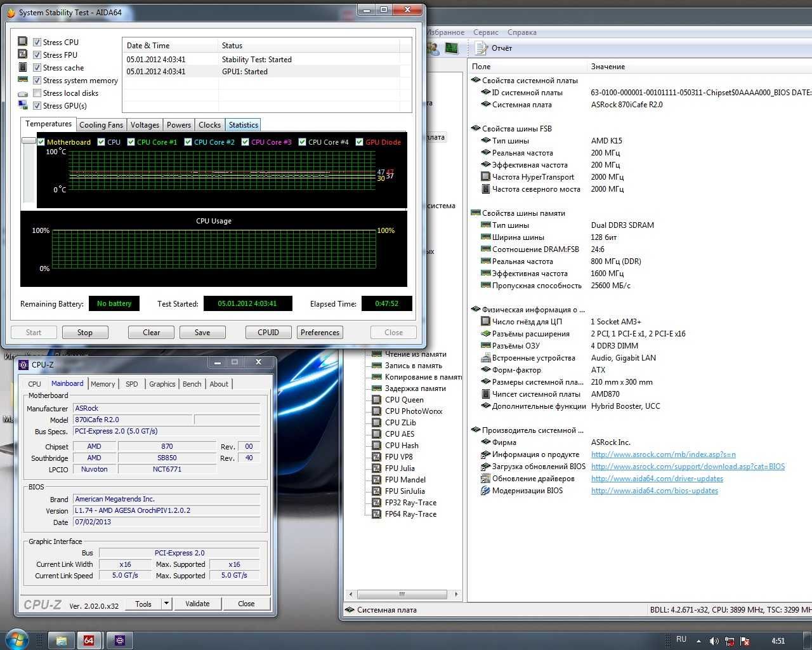
Task: Select FPU VP8 benchmark
Action: 398,457
